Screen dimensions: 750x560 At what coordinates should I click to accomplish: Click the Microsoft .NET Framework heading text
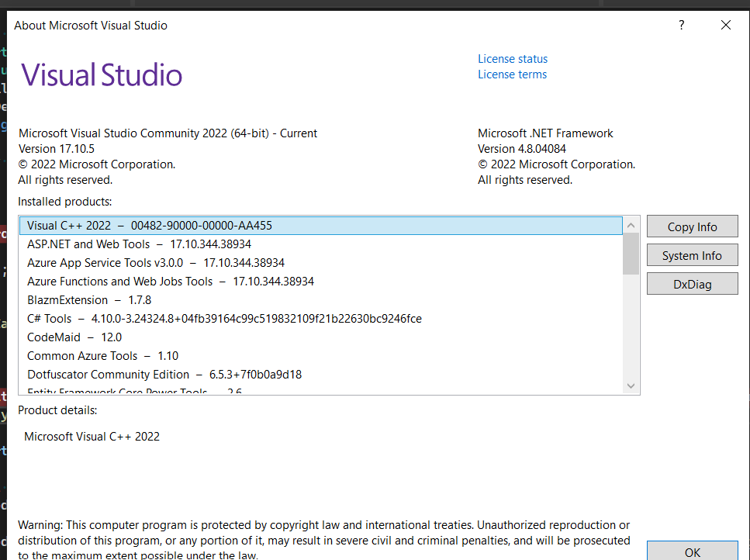coord(545,133)
